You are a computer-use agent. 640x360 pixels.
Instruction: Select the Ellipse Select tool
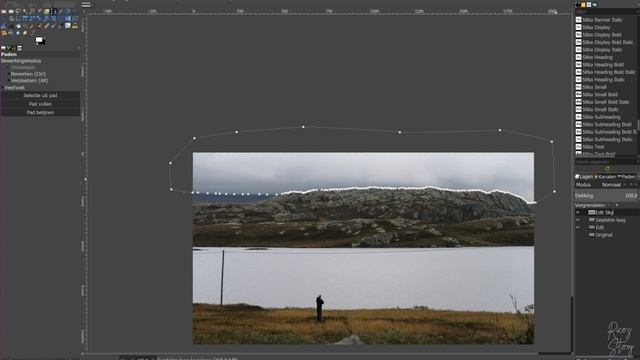click(11, 11)
